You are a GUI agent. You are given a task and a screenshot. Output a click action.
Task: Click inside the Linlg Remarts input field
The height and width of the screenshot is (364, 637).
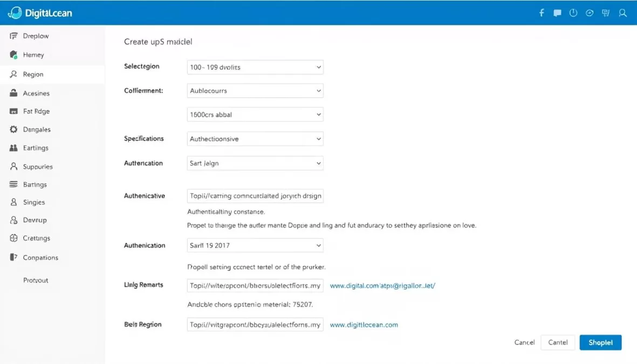tap(255, 285)
